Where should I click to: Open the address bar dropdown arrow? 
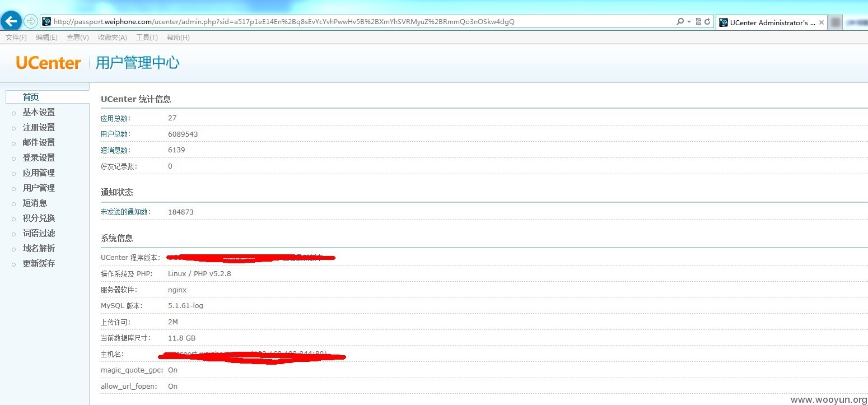(x=688, y=22)
